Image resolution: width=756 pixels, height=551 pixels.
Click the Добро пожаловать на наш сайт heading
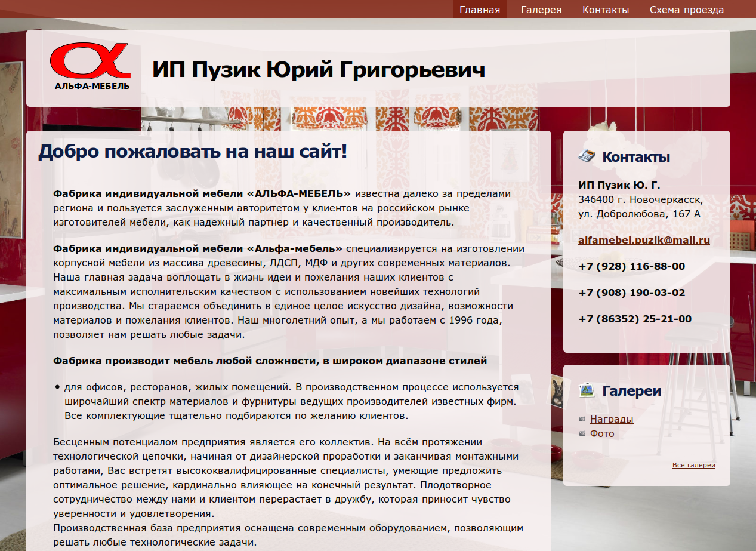[x=192, y=152]
